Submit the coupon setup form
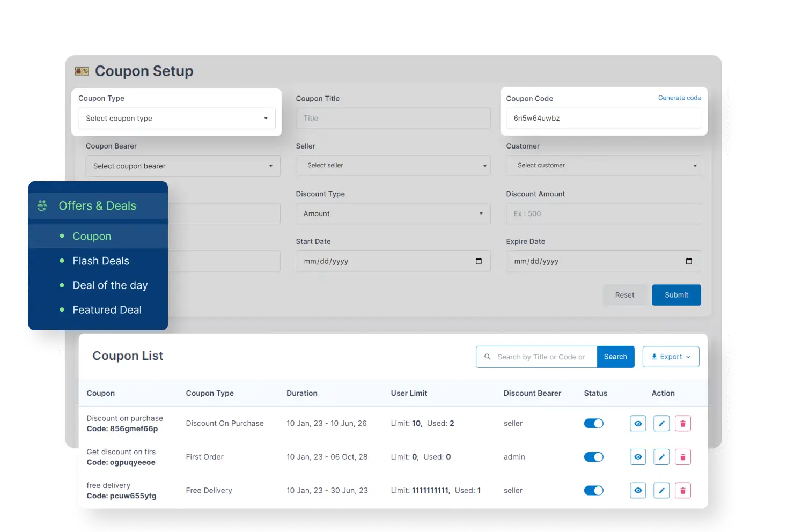Image resolution: width=787 pixels, height=532 pixels. [x=676, y=294]
